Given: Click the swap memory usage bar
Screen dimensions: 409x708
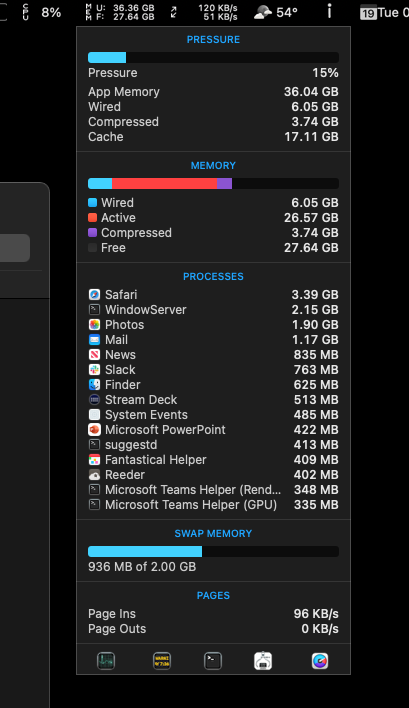Looking at the screenshot, I should tap(213, 551).
